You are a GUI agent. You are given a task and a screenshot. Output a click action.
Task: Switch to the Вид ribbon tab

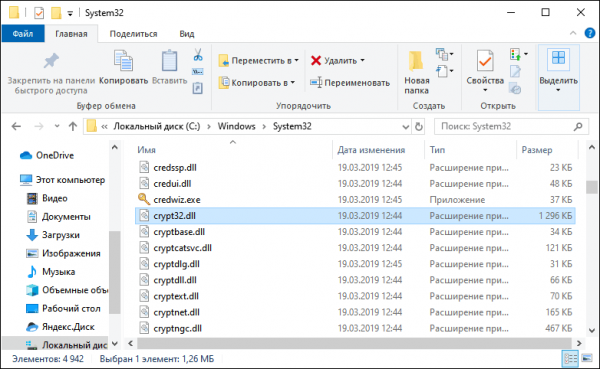(x=187, y=34)
